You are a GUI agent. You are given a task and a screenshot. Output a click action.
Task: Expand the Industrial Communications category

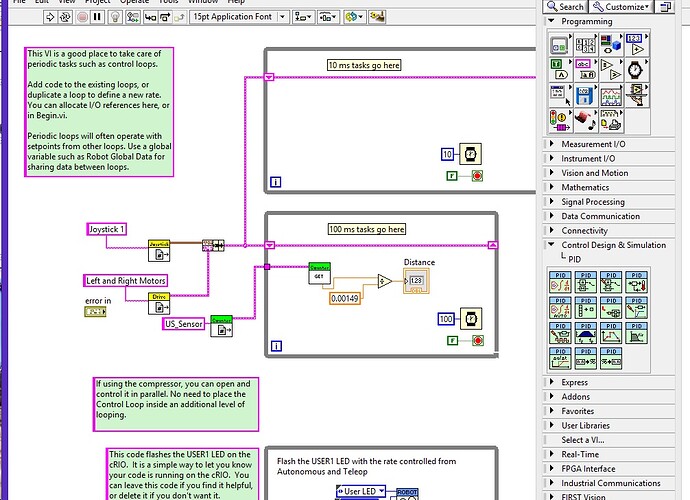coord(609,483)
